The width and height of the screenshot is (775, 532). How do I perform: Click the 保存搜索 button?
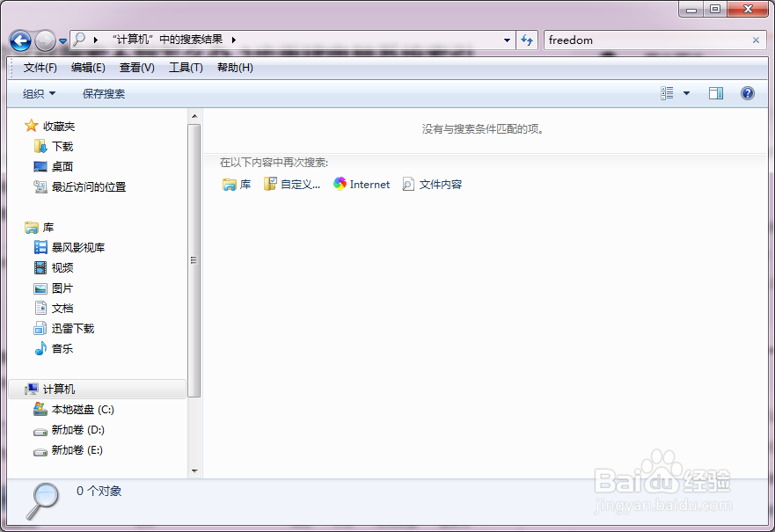[104, 93]
